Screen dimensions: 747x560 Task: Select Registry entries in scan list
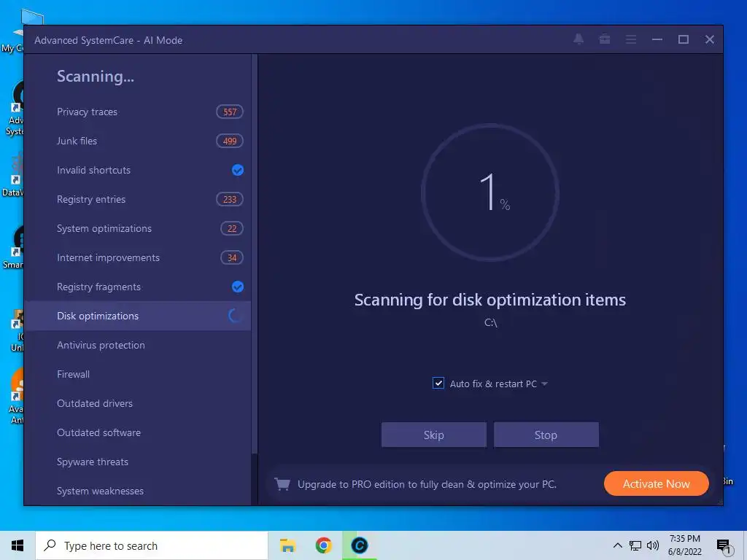(x=137, y=199)
